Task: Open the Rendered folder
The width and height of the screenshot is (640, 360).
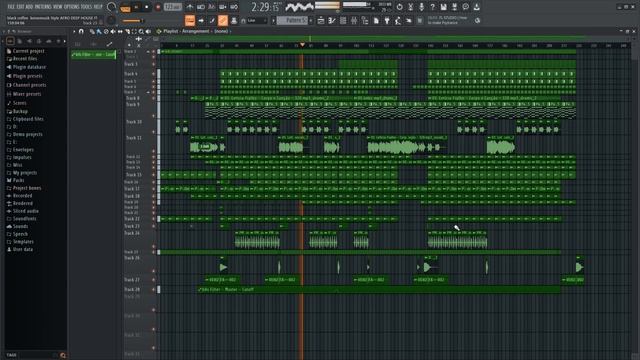Action: pos(22,203)
